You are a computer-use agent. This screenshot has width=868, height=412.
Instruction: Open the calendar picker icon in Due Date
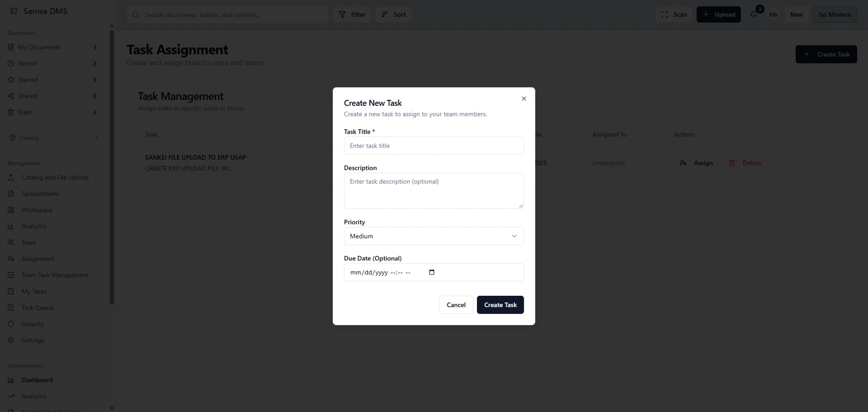coord(432,272)
